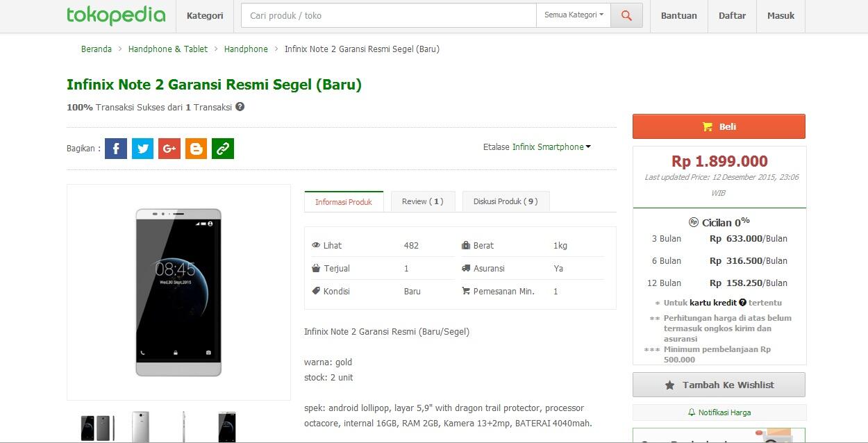Switch to the Review (1) tab
This screenshot has width=868, height=443.
tap(423, 201)
